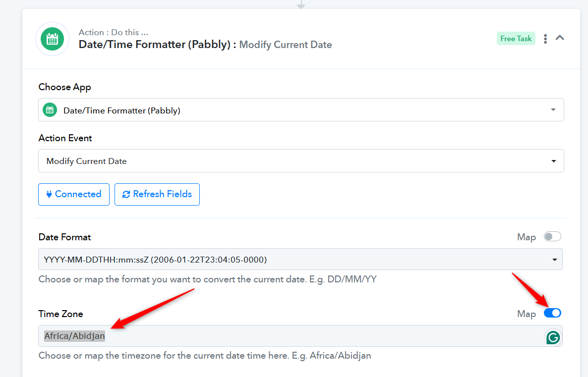
Task: Click the small calendar icon in Choose App field
Action: click(x=50, y=110)
